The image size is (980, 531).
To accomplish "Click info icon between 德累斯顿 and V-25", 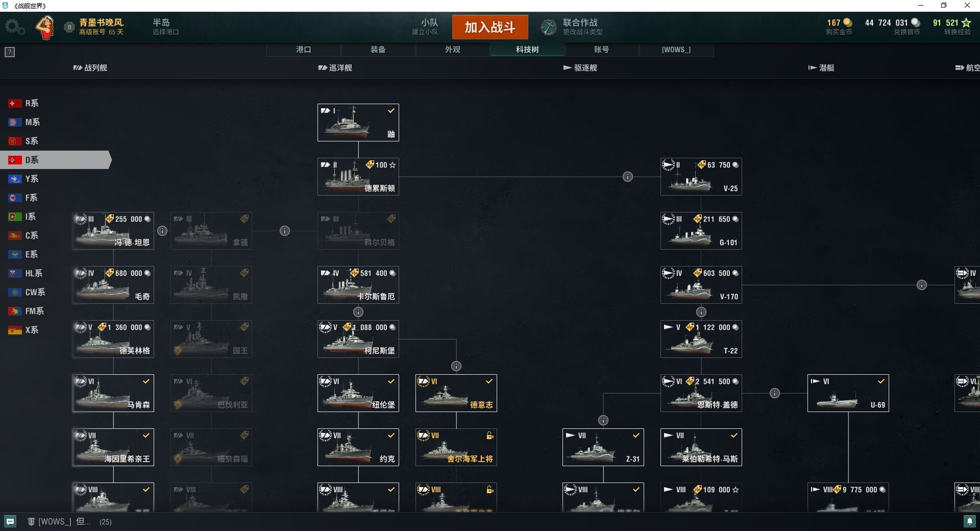I will pos(628,177).
